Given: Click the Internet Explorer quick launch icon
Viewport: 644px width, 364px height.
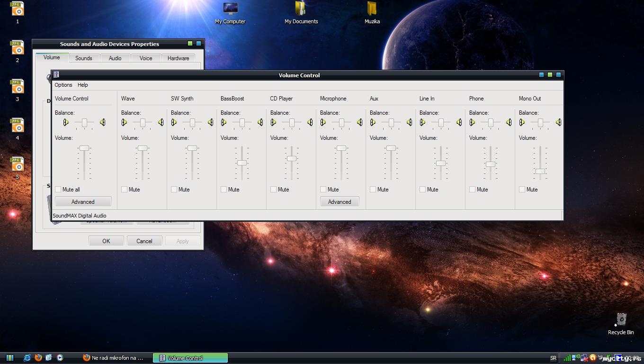Looking at the screenshot, I should click(27, 358).
